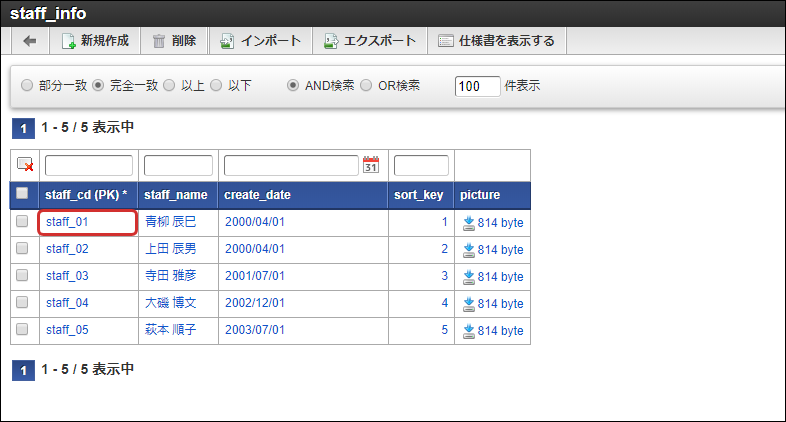Click the 新規作成 new record button
Image resolution: width=786 pixels, height=422 pixels.
point(95,41)
